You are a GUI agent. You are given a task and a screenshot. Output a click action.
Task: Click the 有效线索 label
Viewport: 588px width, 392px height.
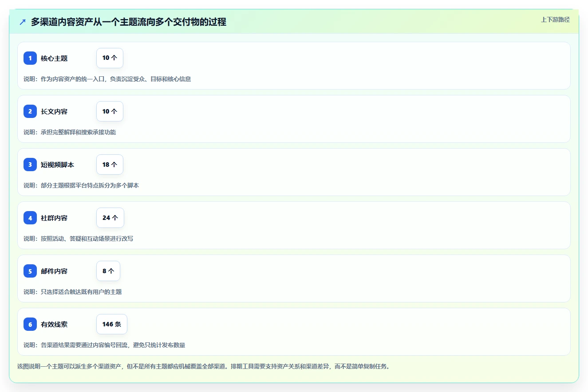[x=54, y=324]
